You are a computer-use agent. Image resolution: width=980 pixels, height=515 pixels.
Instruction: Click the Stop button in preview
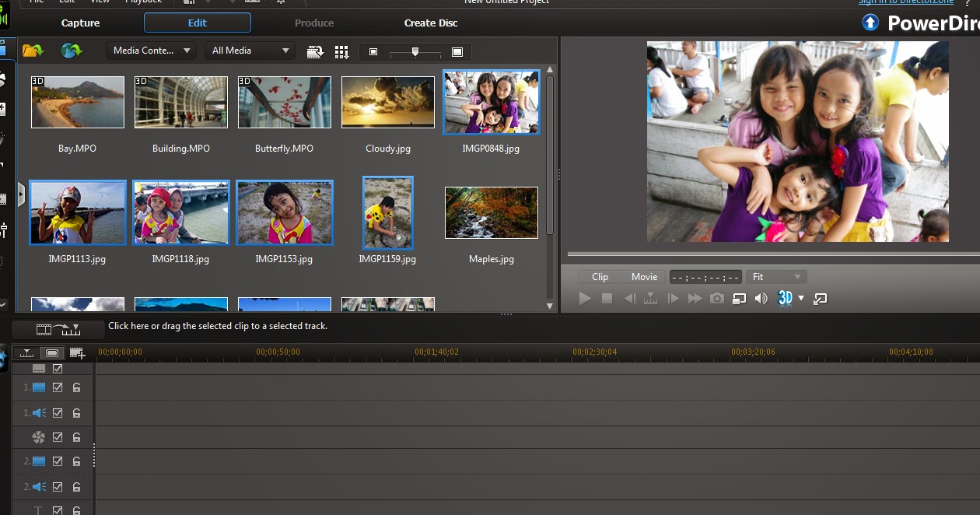pos(607,298)
